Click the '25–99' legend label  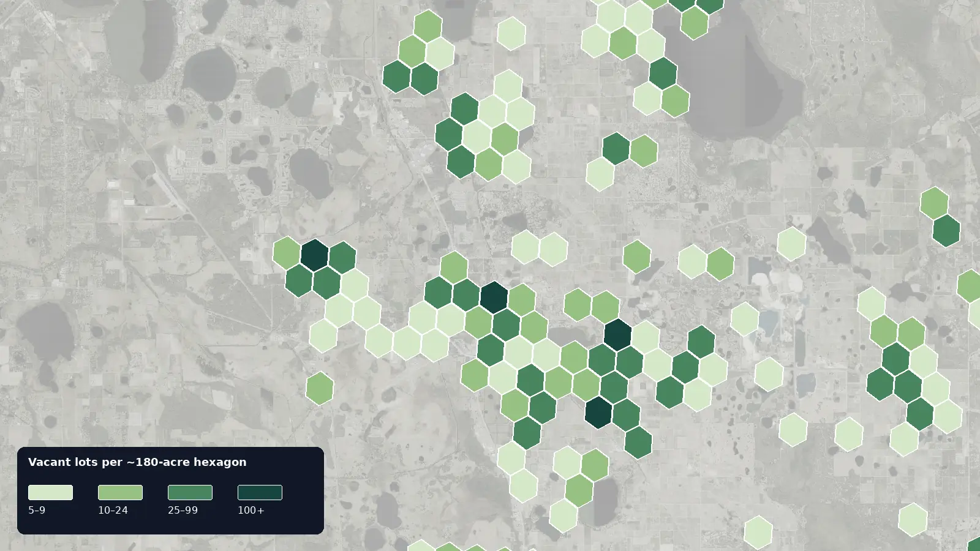[183, 510]
